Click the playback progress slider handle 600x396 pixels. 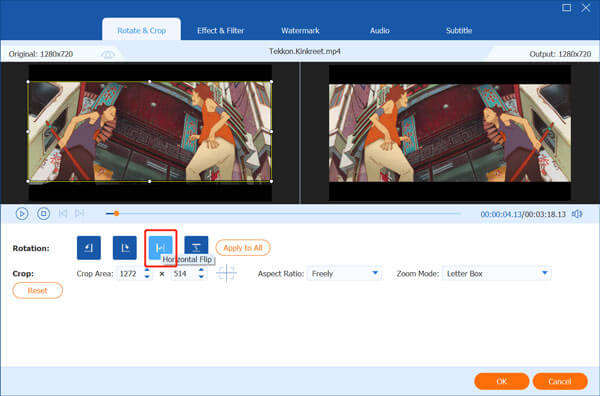point(116,213)
